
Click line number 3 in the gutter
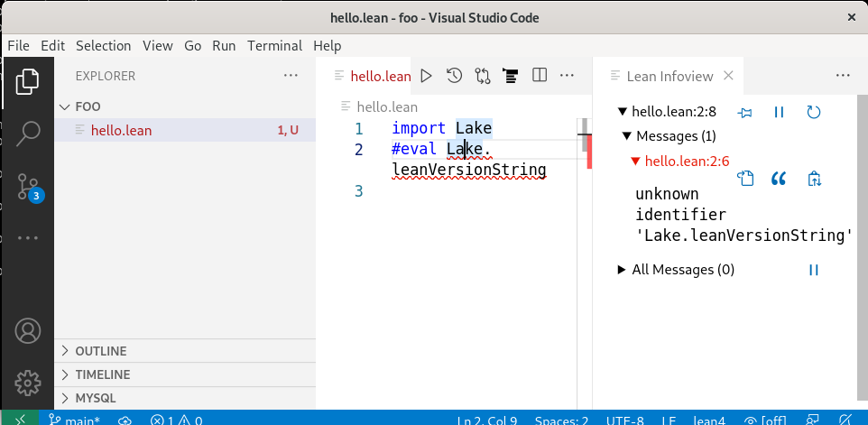click(359, 191)
